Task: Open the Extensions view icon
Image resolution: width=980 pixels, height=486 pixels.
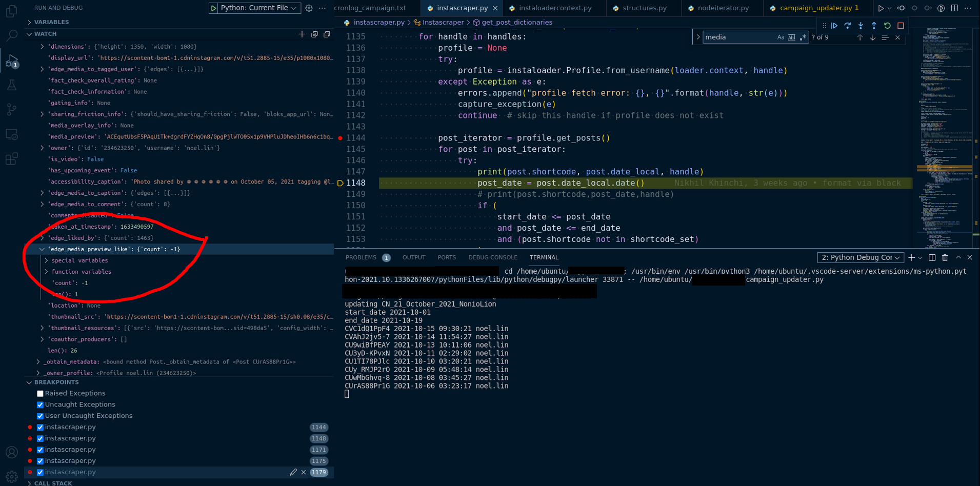Action: coord(11,159)
